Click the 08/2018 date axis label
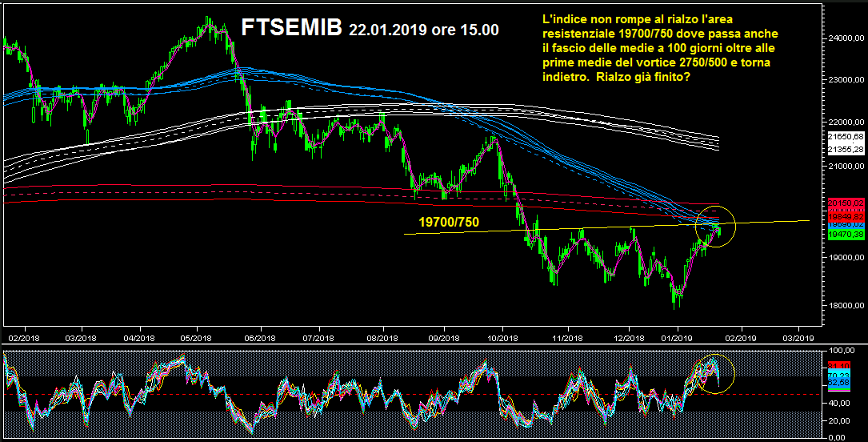 [x=382, y=337]
